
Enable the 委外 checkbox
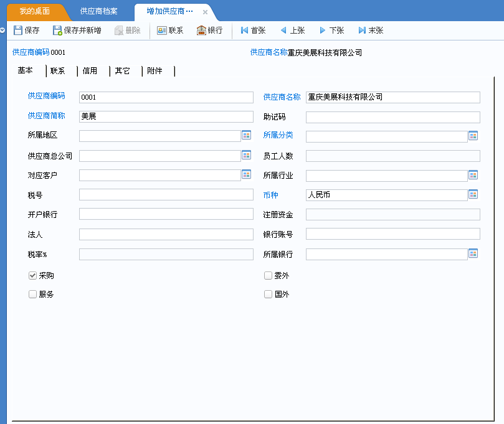click(x=268, y=275)
